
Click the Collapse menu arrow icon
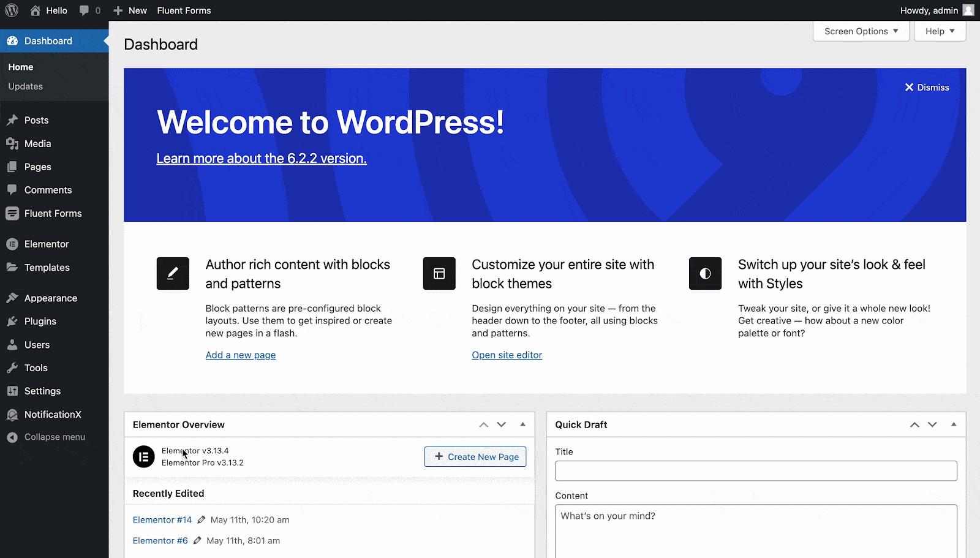(x=12, y=437)
